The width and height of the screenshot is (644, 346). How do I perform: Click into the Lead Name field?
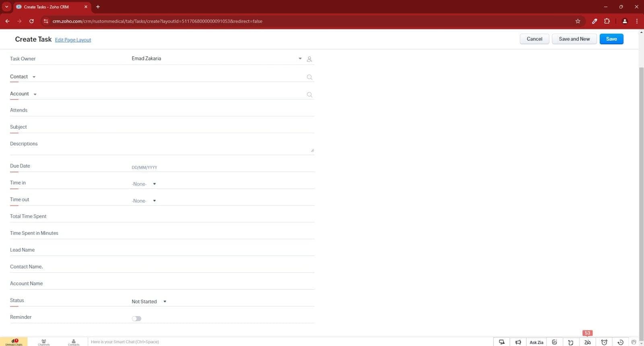[223, 250]
